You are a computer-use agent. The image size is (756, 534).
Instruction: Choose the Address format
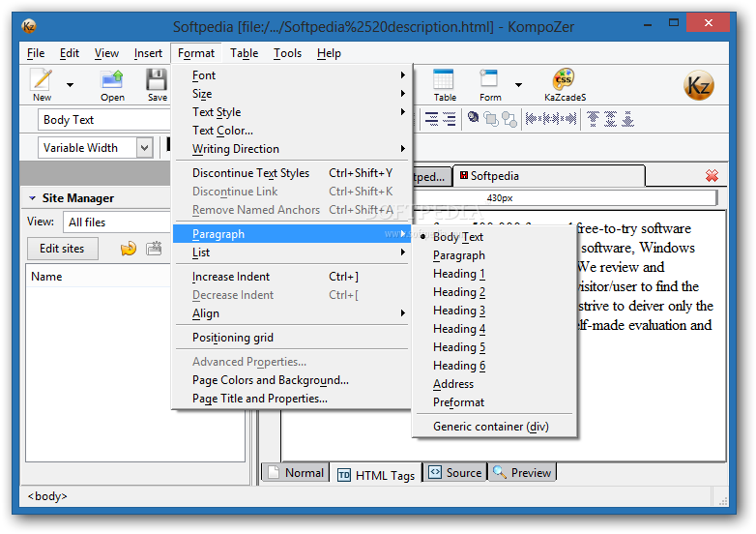(x=494, y=384)
